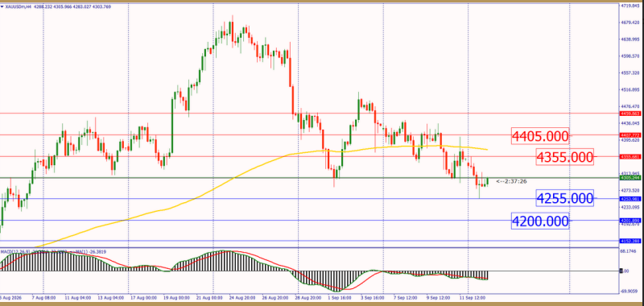
Task: Click the 19 Aug 00:00 time label
Action: click(177, 297)
